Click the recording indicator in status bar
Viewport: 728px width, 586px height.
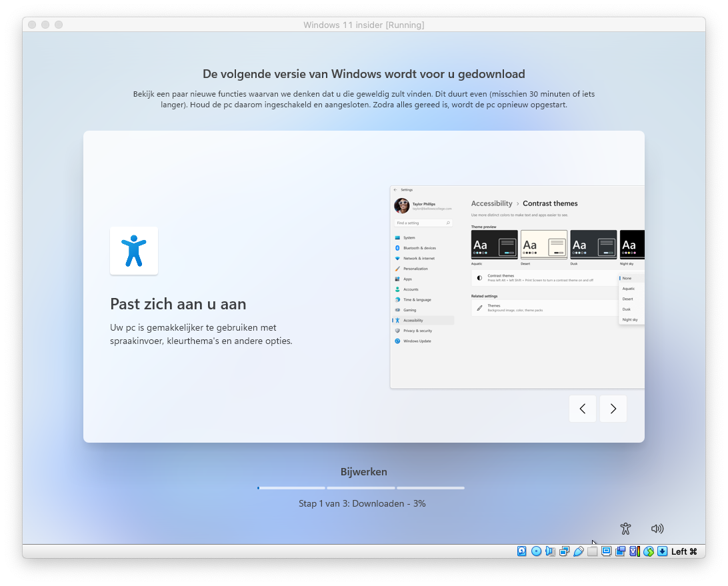[x=620, y=551]
